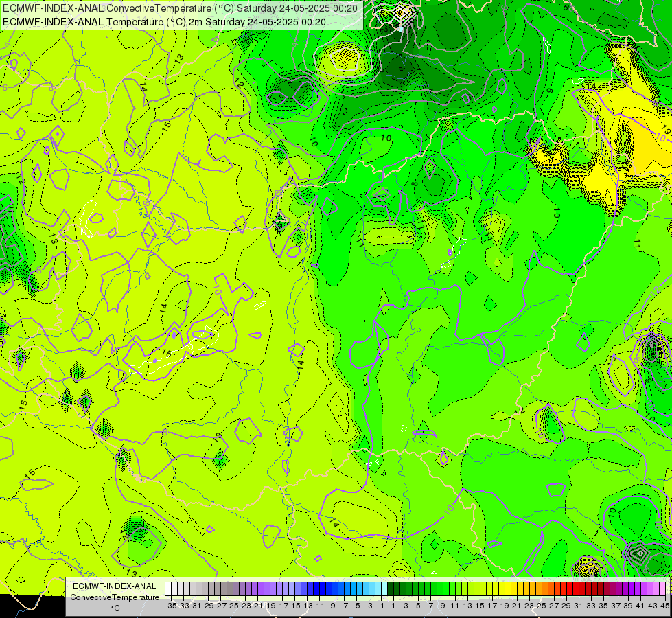
Task: Pick the red legend swatch above label 31
Action: coord(576,589)
